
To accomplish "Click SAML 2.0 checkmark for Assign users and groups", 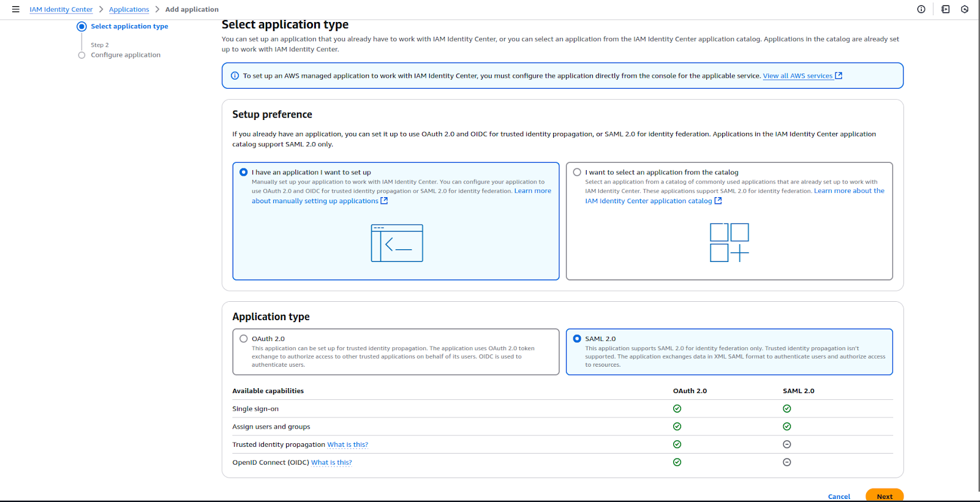I will [786, 427].
